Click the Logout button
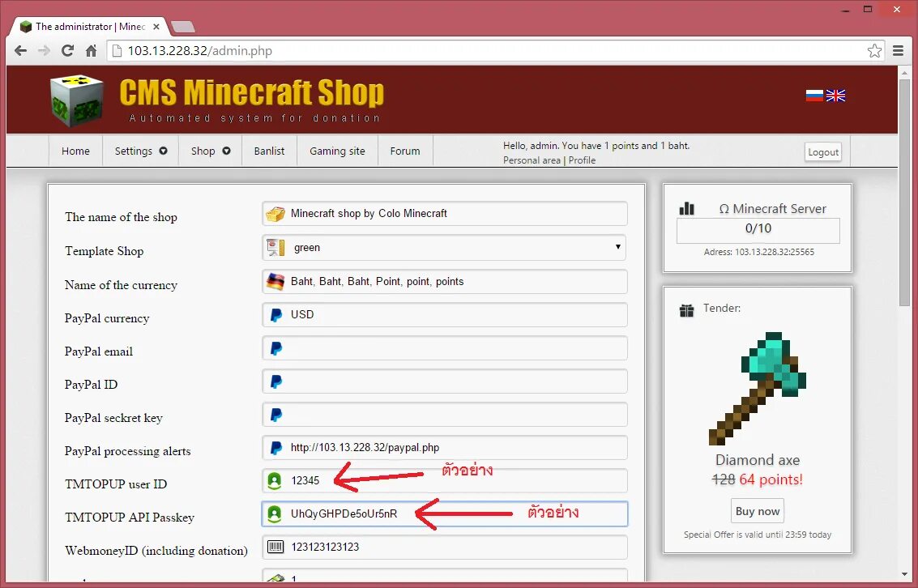The width and height of the screenshot is (918, 588). [x=823, y=152]
